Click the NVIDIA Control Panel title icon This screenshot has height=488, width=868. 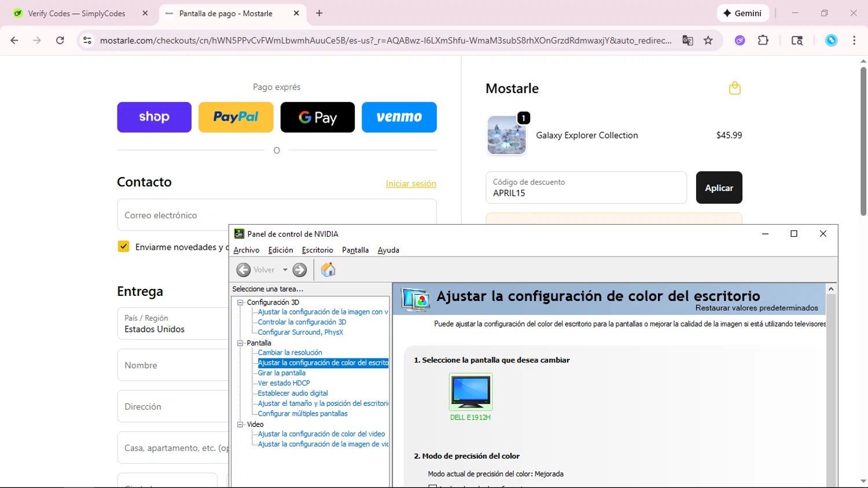click(239, 233)
